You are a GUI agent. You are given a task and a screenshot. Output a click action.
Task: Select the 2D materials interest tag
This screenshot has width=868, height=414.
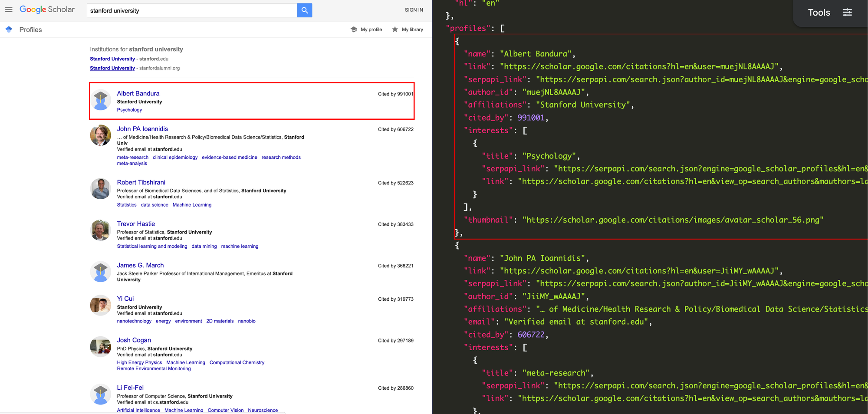tap(220, 321)
